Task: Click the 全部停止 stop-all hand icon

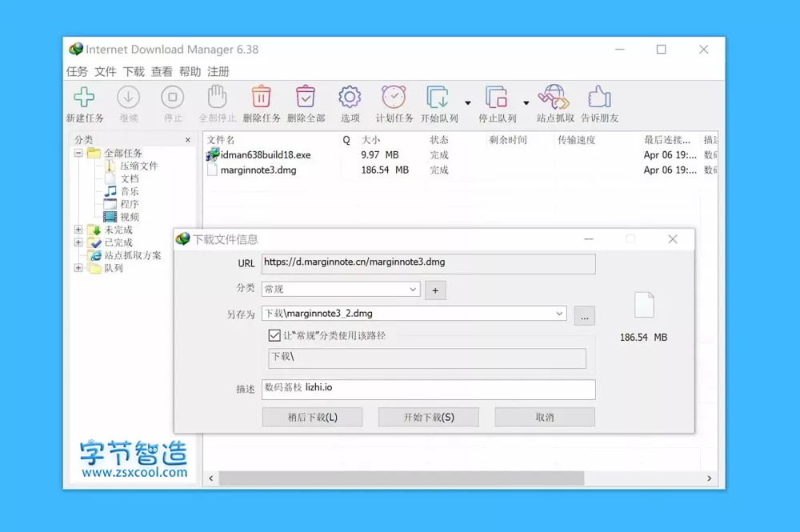Action: [217, 97]
